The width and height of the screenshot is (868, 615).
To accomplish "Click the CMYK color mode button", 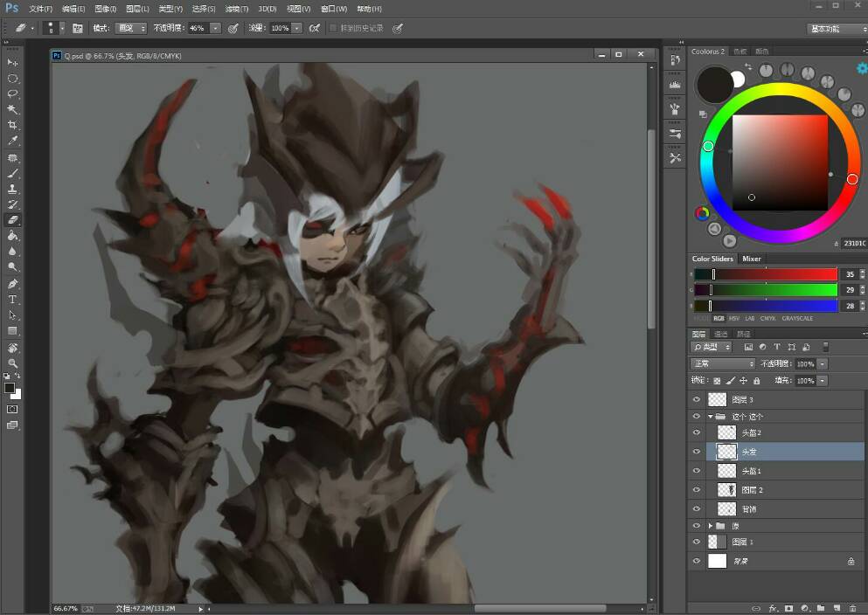I will click(767, 318).
